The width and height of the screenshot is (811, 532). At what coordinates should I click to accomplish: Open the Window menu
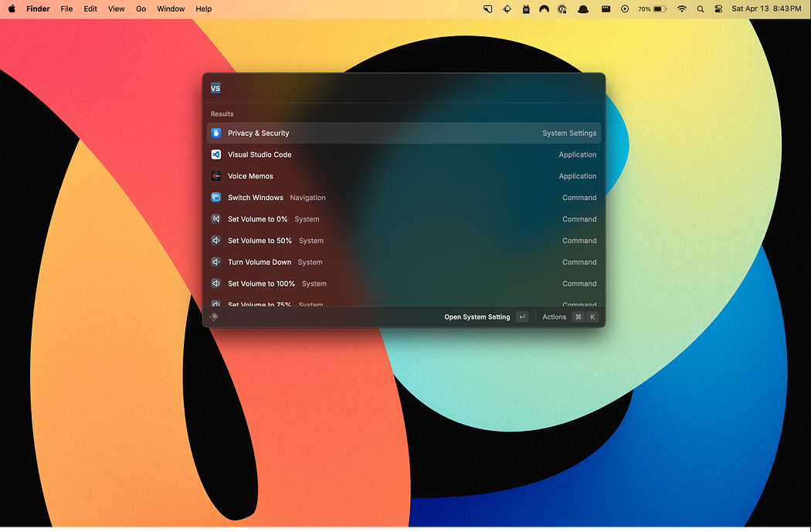[171, 8]
